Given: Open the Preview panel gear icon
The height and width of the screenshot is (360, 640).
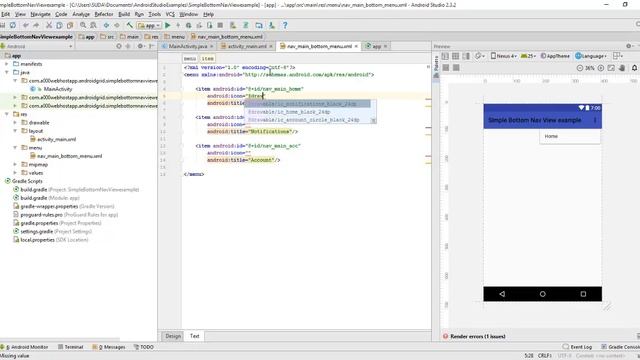Looking at the screenshot, I should pyautogui.click(x=629, y=46).
